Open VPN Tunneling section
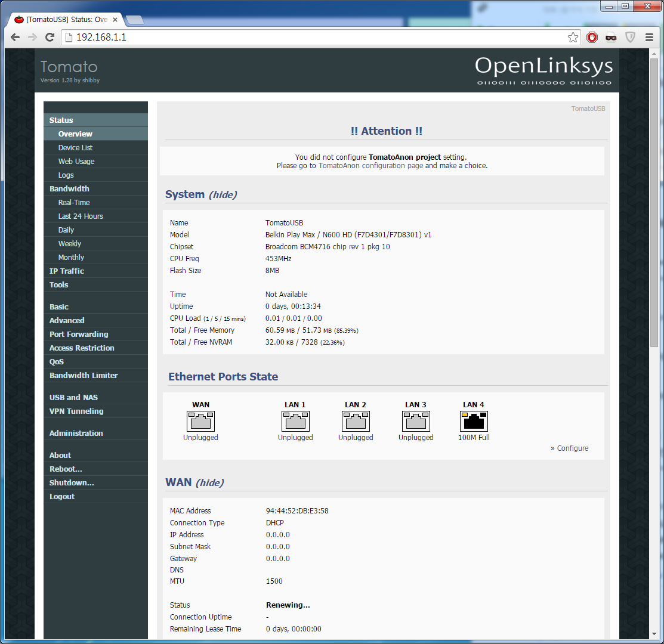The height and width of the screenshot is (644, 664). [x=95, y=411]
